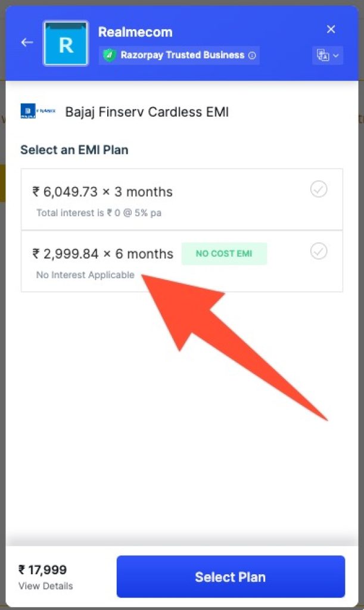Click the language translation icon
Viewport: 364px width, 610px height.
[323, 55]
